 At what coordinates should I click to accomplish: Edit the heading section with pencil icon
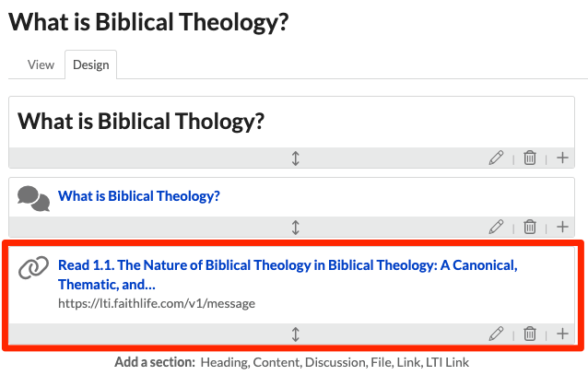coord(496,158)
